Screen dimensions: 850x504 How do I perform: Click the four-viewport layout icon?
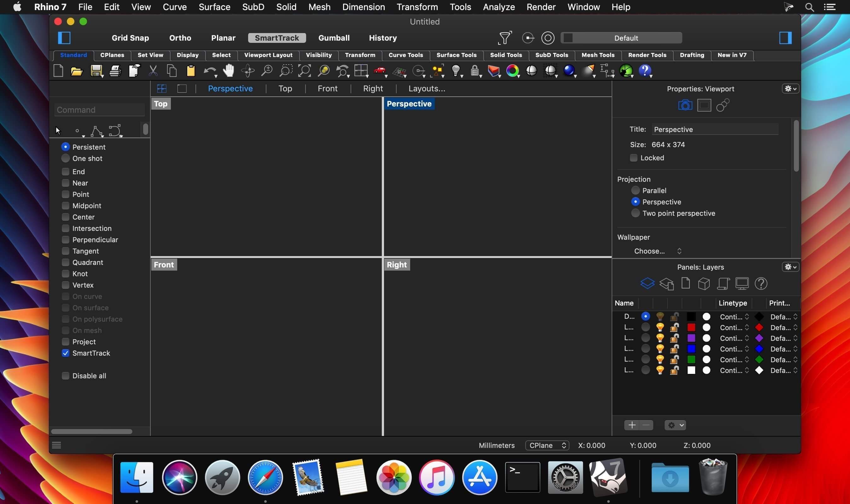[162, 89]
